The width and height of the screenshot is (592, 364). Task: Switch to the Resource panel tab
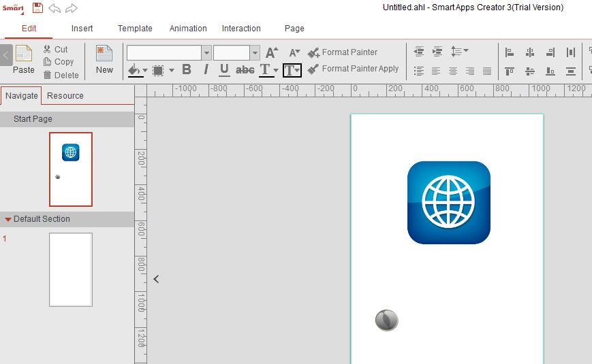(x=65, y=96)
